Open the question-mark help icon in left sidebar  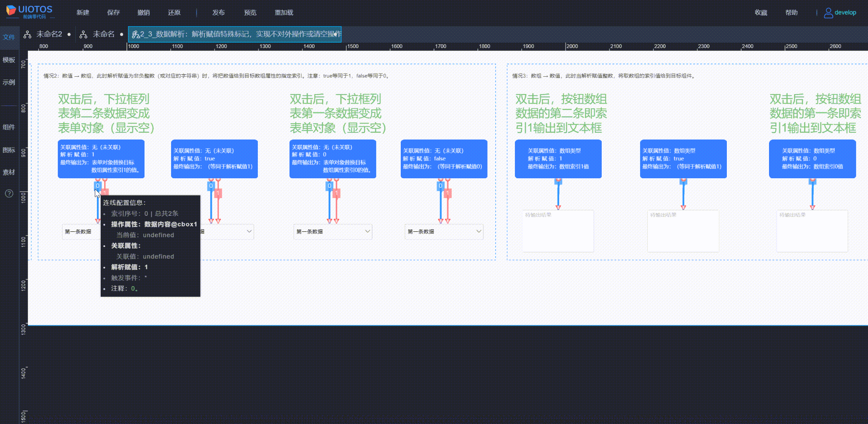[x=9, y=193]
